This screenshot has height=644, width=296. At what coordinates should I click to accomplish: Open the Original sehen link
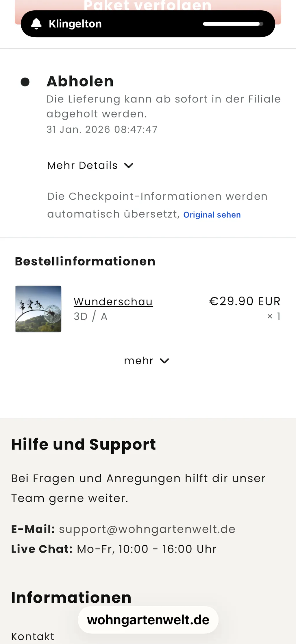(x=212, y=215)
